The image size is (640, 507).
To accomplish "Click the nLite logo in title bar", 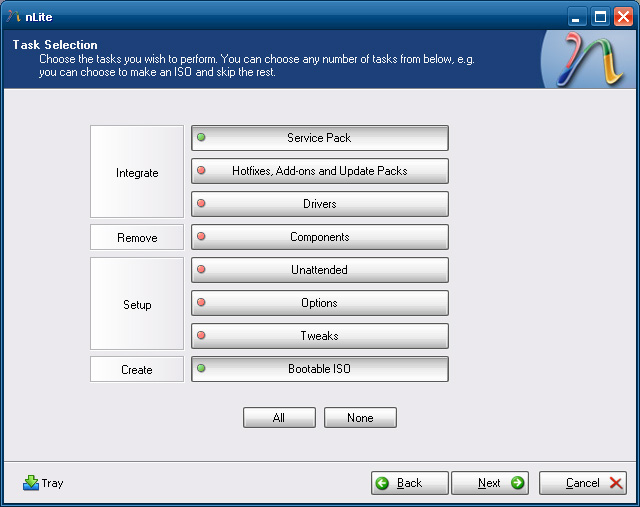I will 13,16.
